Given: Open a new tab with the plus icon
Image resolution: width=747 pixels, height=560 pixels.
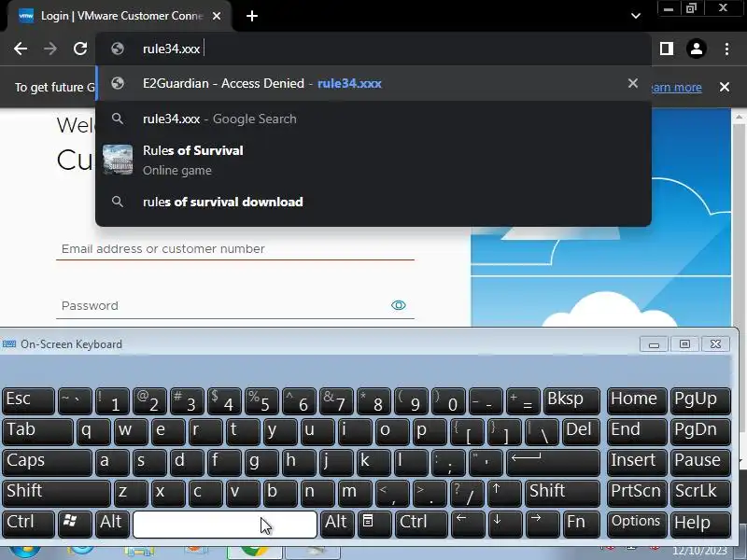Looking at the screenshot, I should click(252, 16).
